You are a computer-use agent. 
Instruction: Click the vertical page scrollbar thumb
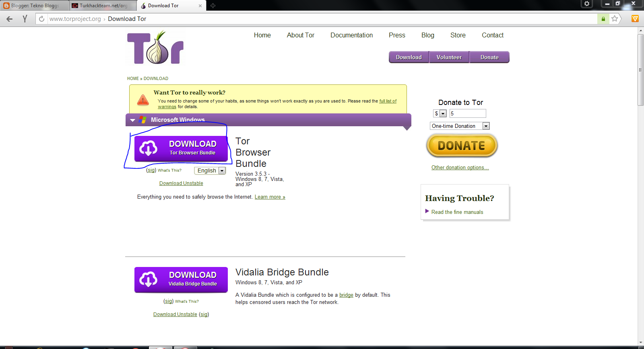coord(640,70)
